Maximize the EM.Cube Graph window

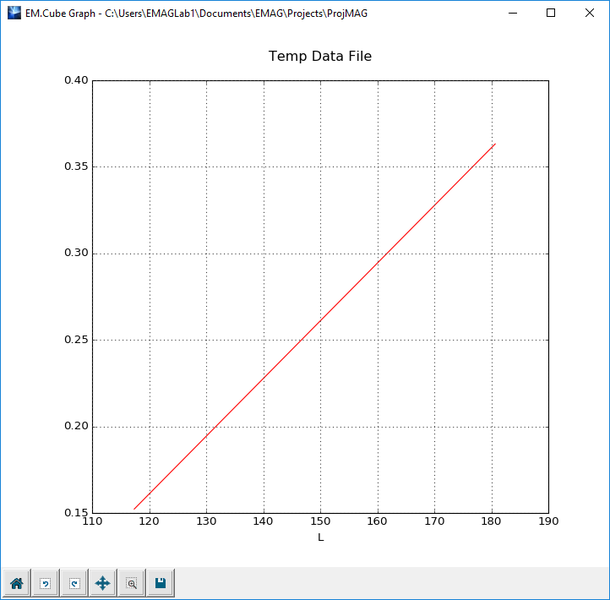550,13
